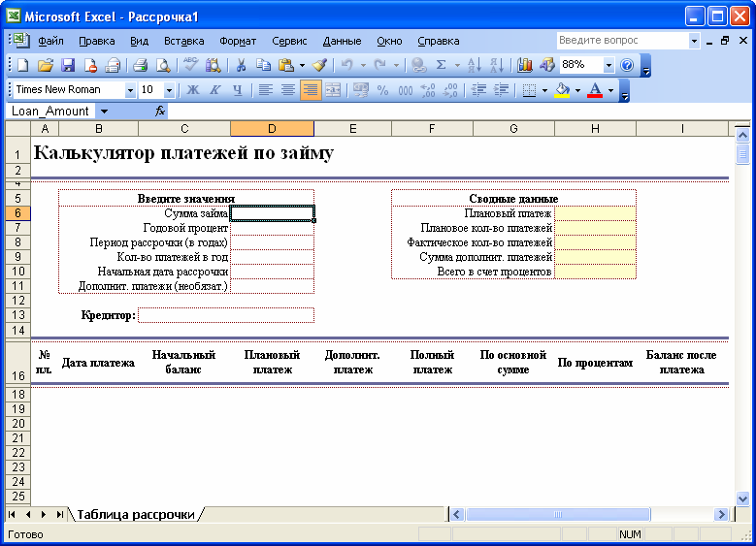Click the horizontal scrollbar thumb
The image size is (756, 546).
point(558,514)
